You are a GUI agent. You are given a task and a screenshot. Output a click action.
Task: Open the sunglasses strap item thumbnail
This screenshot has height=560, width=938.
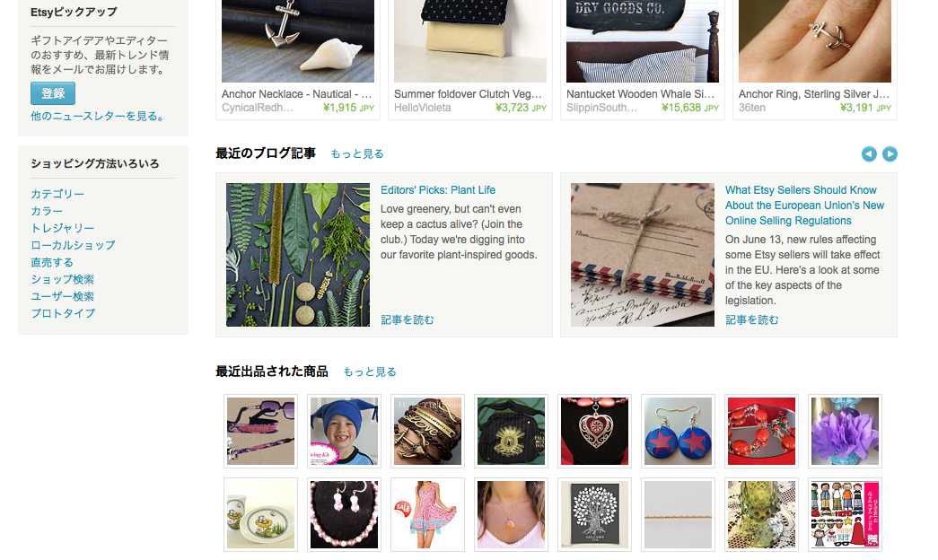(261, 432)
